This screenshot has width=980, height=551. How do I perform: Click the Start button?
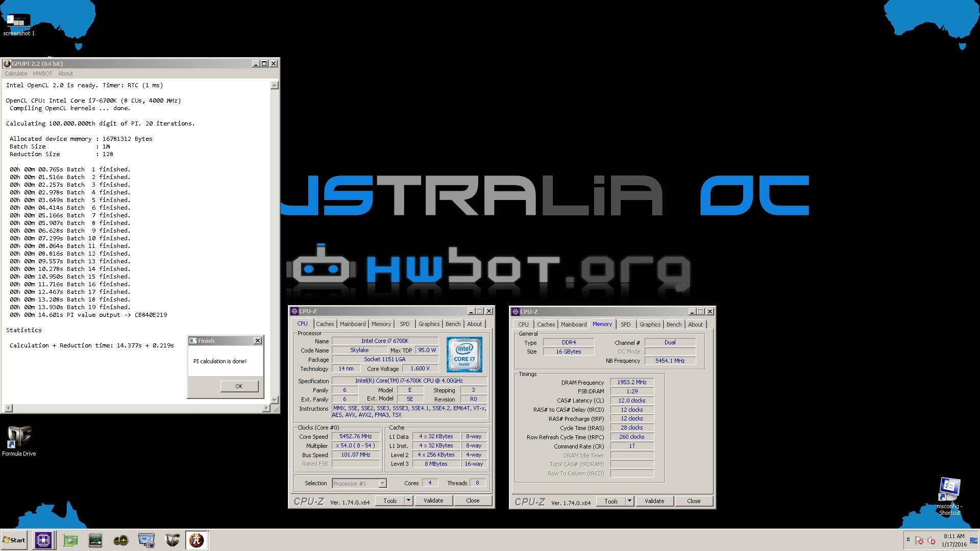click(14, 540)
